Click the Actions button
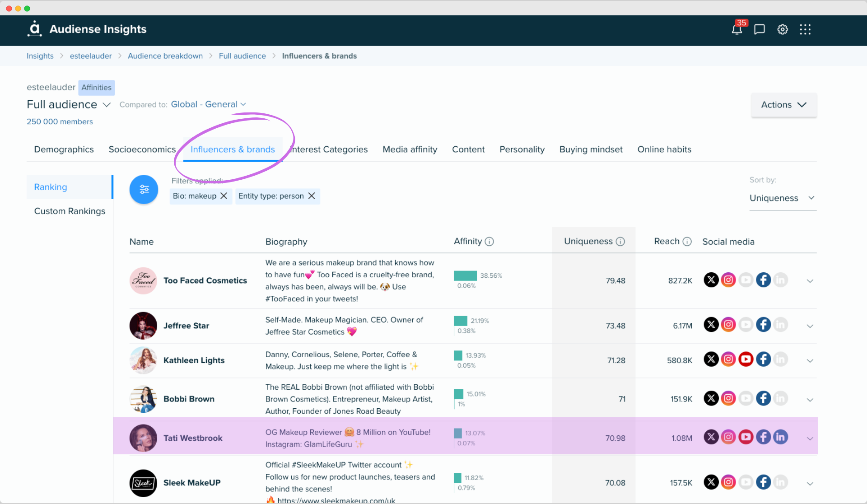The width and height of the screenshot is (867, 504). pyautogui.click(x=783, y=104)
